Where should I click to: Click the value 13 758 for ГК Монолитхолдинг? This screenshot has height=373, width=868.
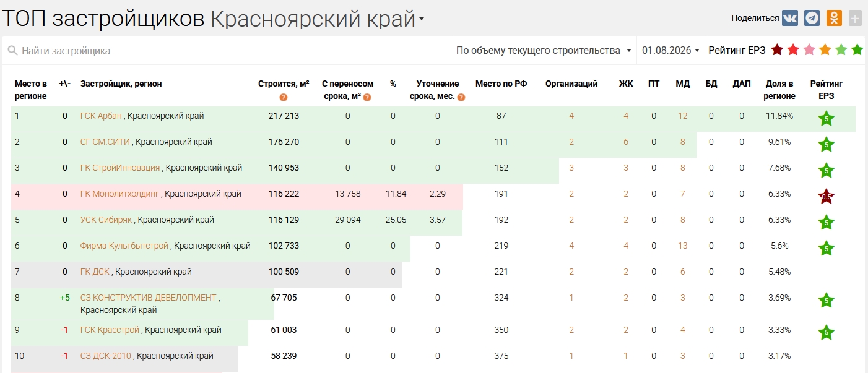tap(348, 194)
